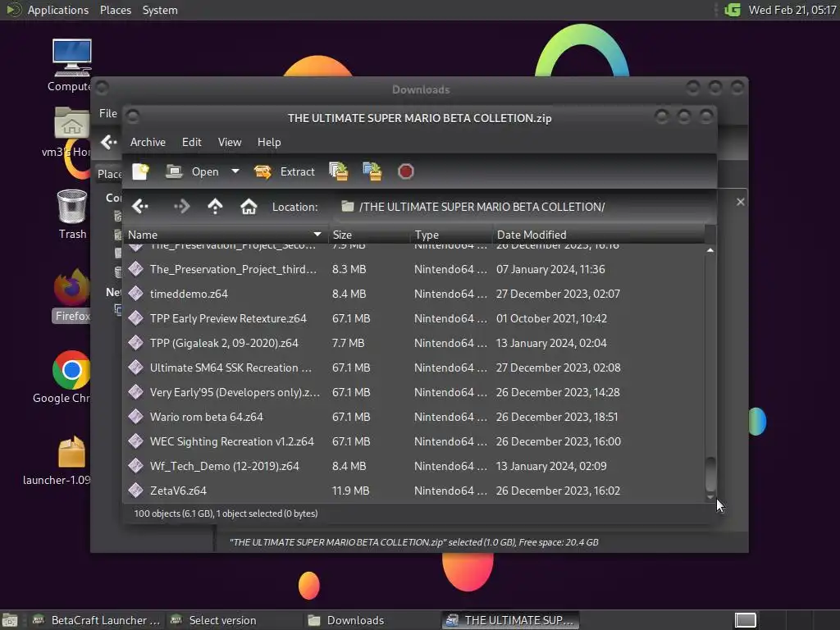The width and height of the screenshot is (840, 630).
Task: Click the back arrow in Downloads window
Action: click(x=109, y=142)
